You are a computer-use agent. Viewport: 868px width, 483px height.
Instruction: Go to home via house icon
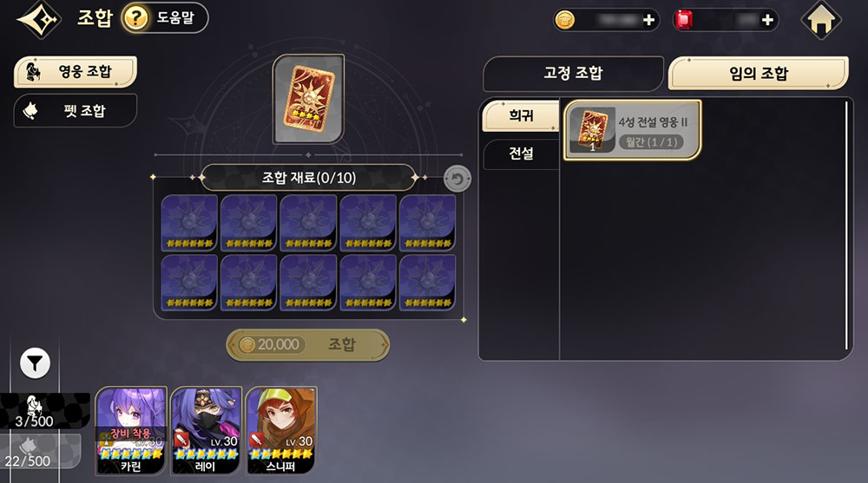[820, 21]
